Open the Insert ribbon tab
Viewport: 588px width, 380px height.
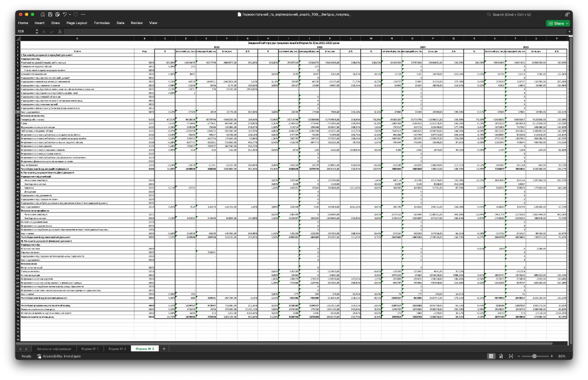pyautogui.click(x=39, y=23)
